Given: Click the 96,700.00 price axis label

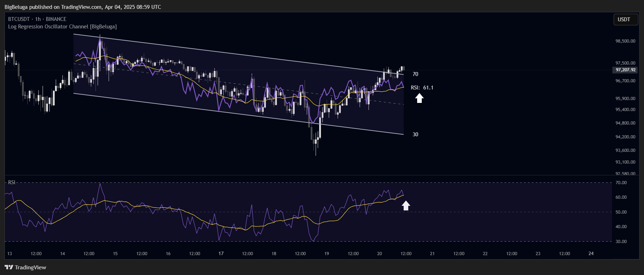Looking at the screenshot, I should click(625, 81).
